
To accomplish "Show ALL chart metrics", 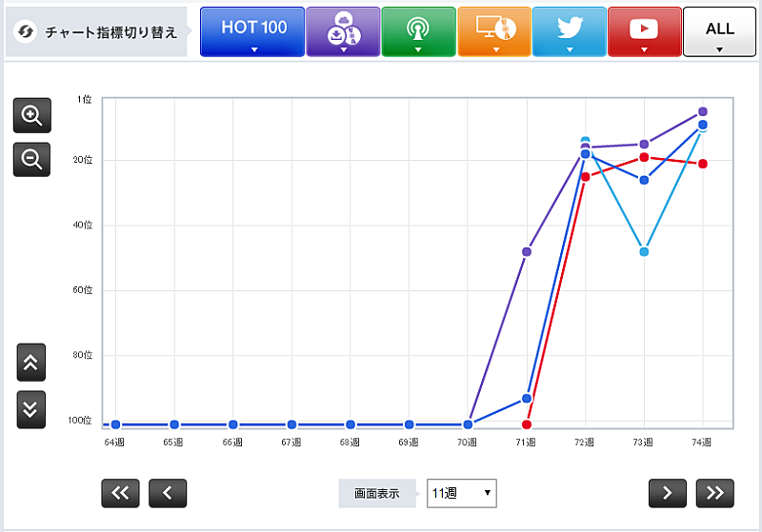I will point(719,31).
